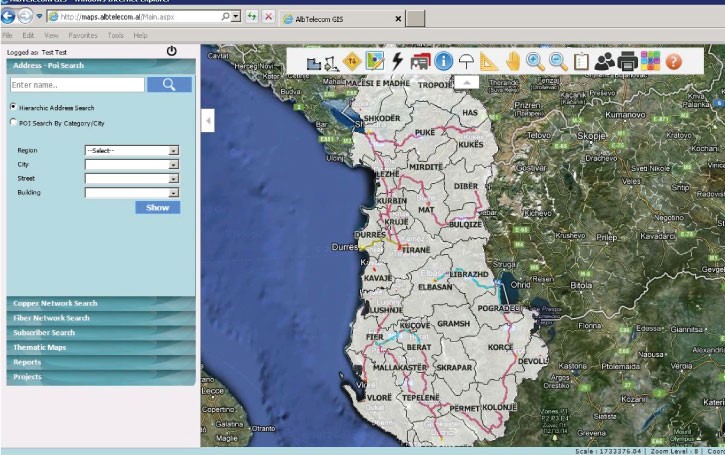Go back with browser back arrow
The width and height of the screenshot is (725, 455).
pos(8,17)
